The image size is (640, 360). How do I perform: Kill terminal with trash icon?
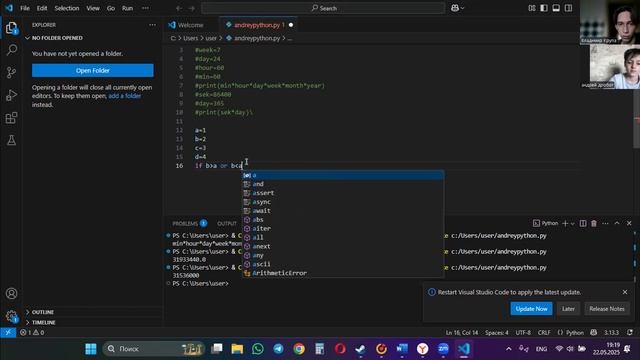594,223
